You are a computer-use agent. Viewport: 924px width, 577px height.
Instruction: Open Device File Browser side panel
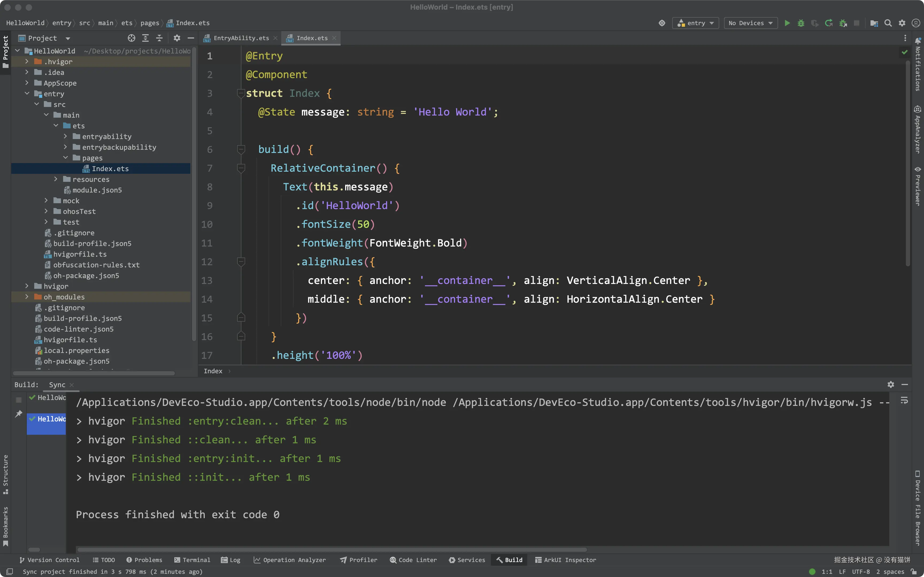pyautogui.click(x=918, y=508)
